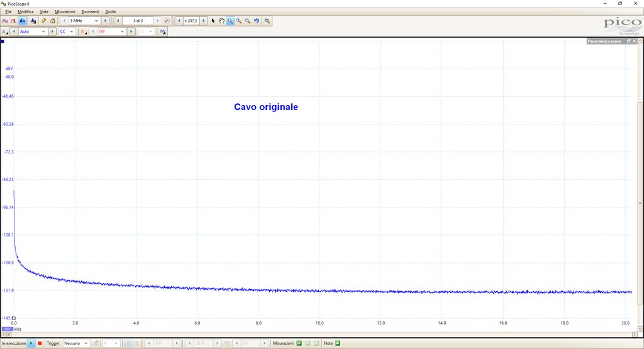644x349 pixels.
Task: Click the red stop capture button
Action: click(40, 343)
